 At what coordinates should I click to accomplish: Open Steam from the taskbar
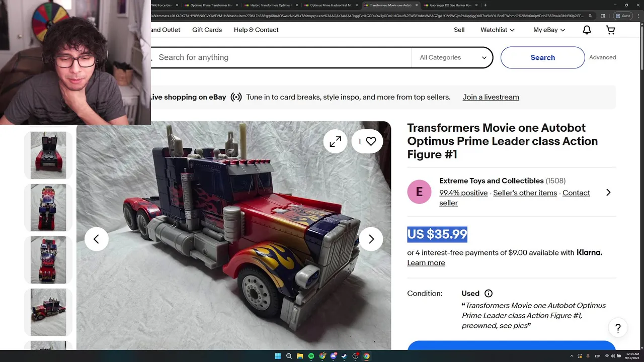[344, 356]
